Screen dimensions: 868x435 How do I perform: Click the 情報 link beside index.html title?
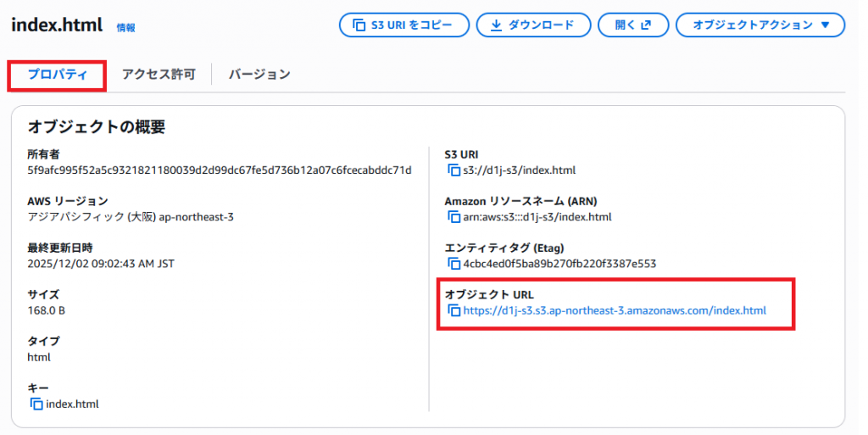point(125,27)
